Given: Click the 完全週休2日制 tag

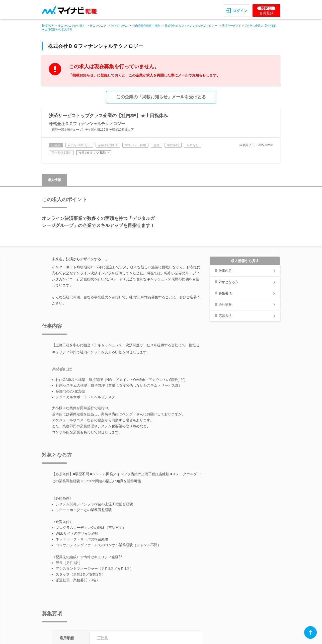Looking at the screenshot, I should point(61,153).
